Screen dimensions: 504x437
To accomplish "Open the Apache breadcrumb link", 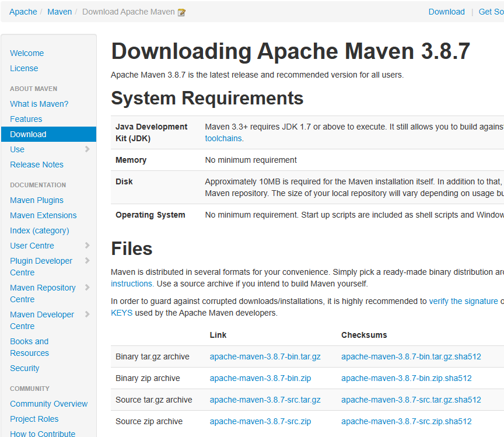I will pos(23,12).
